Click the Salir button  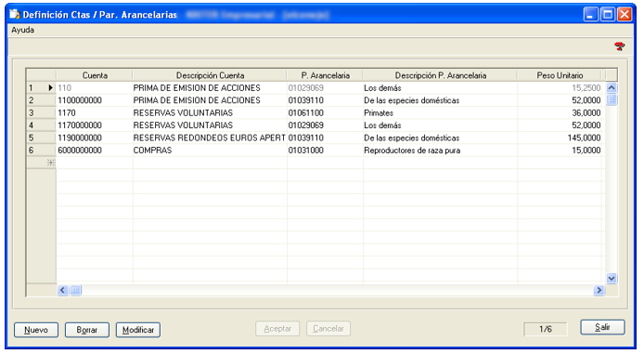point(602,327)
